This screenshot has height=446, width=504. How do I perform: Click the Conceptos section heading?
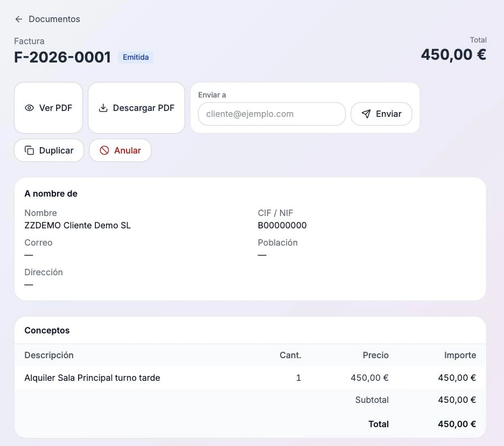[x=47, y=330]
